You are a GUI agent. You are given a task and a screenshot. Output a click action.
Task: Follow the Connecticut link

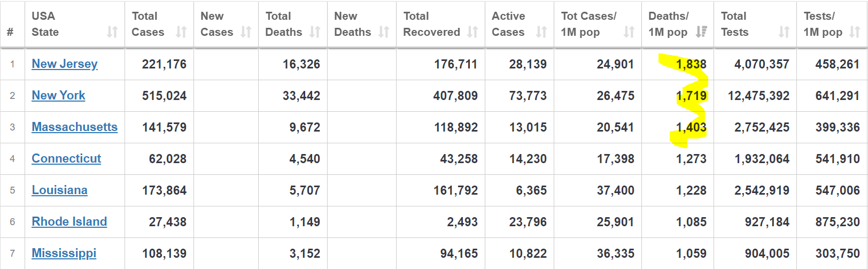click(66, 159)
